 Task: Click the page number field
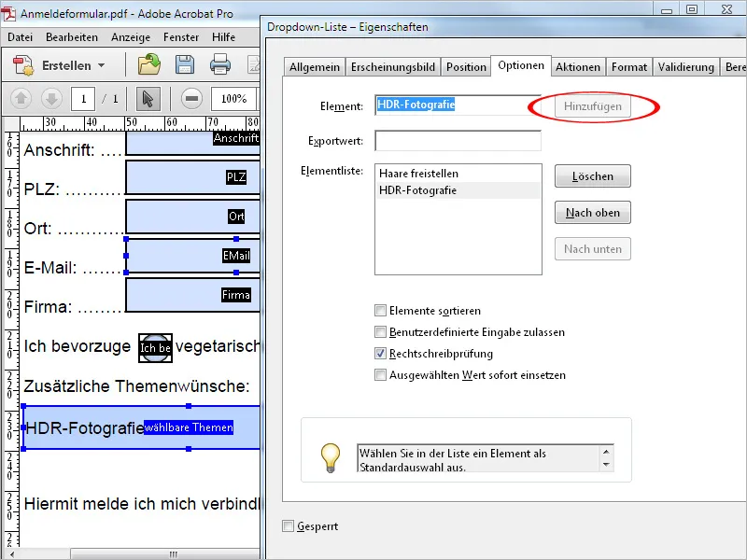pyautogui.click(x=83, y=99)
